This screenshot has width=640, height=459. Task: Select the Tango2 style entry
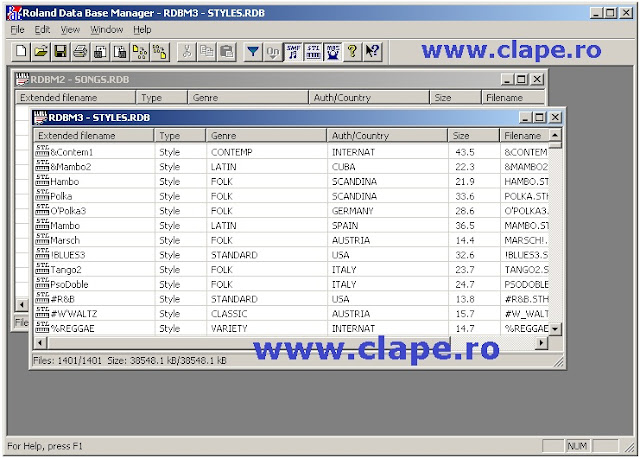pyautogui.click(x=58, y=269)
